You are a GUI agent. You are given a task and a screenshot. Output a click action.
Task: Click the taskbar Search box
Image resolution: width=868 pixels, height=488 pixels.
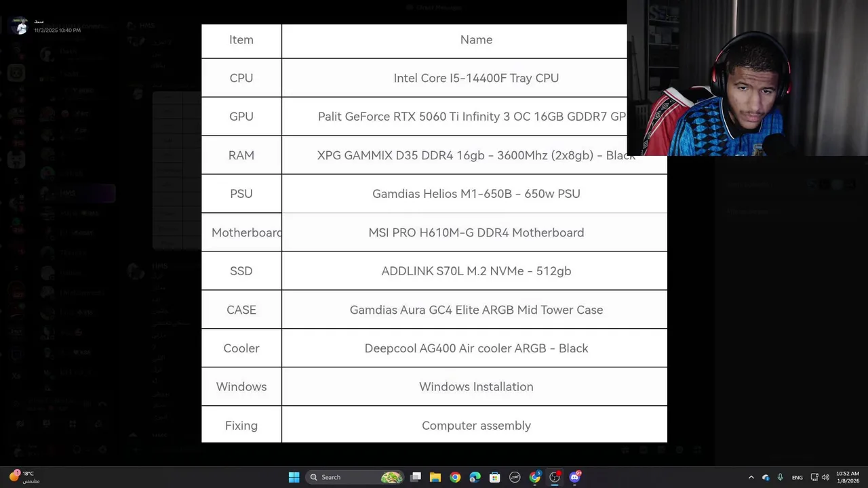tap(355, 477)
